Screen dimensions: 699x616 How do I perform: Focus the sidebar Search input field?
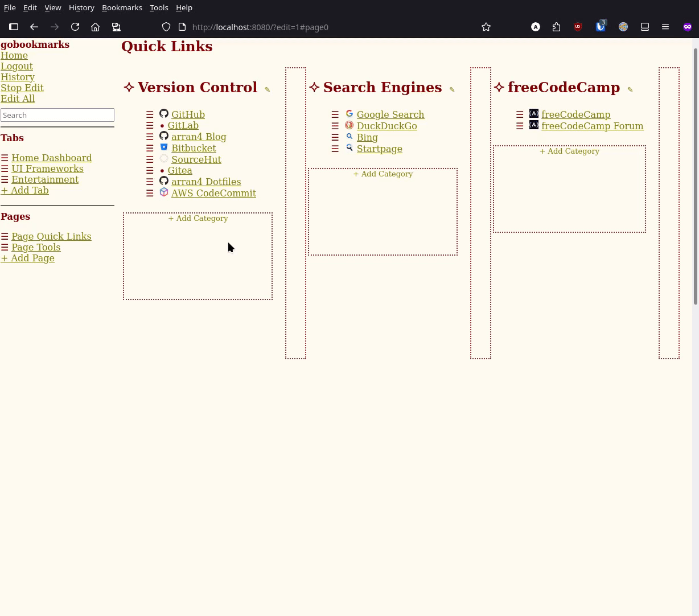coord(57,115)
